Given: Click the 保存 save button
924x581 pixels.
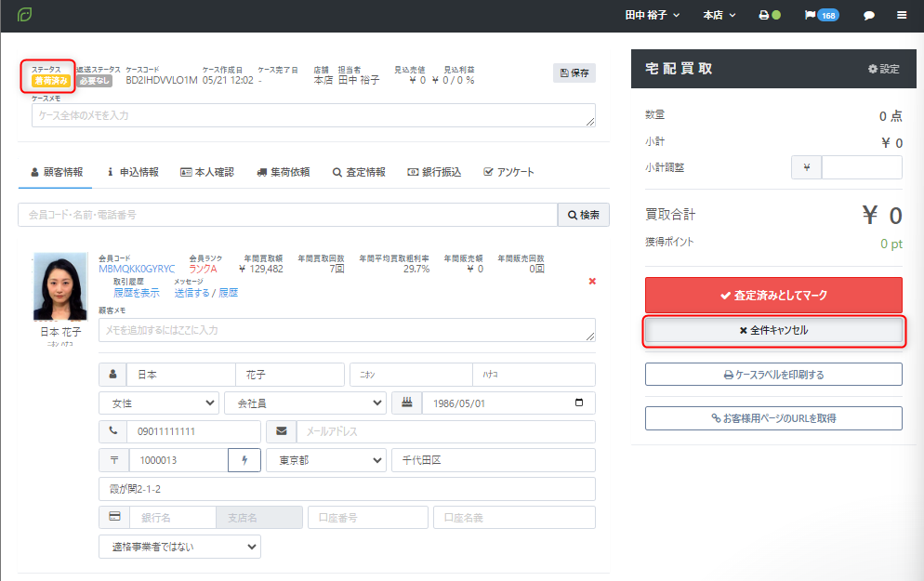Looking at the screenshot, I should point(574,73).
